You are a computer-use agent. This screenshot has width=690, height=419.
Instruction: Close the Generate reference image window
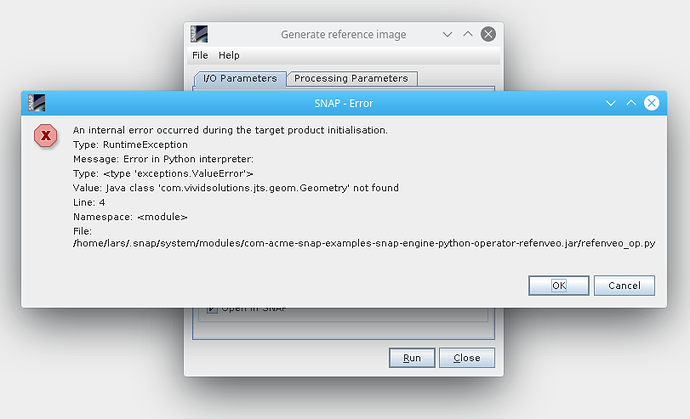pos(488,34)
